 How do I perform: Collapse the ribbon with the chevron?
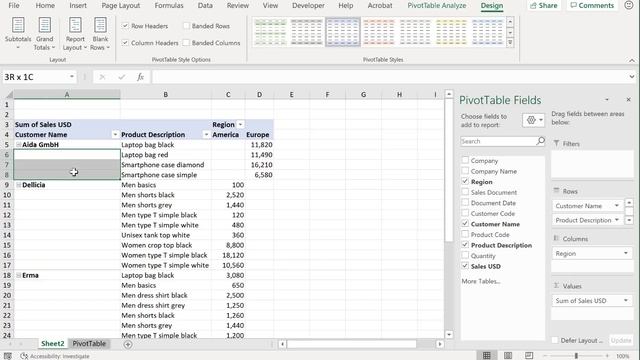tap(631, 60)
